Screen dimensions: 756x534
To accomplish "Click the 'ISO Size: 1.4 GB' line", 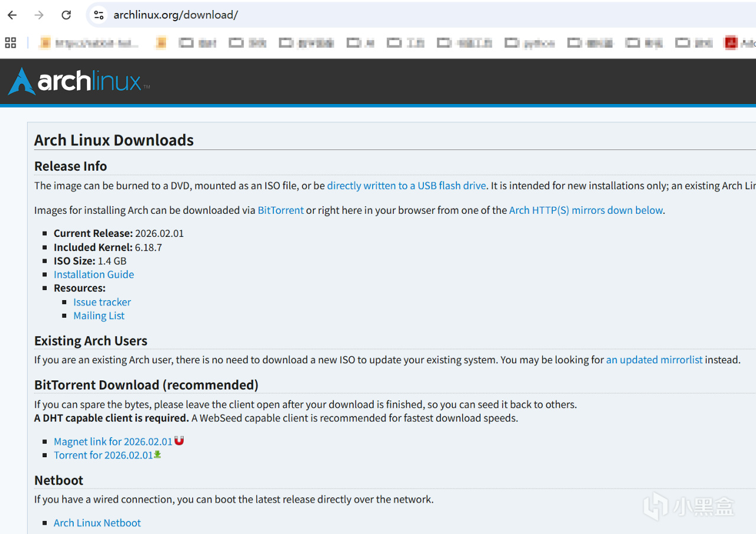I will [90, 261].
